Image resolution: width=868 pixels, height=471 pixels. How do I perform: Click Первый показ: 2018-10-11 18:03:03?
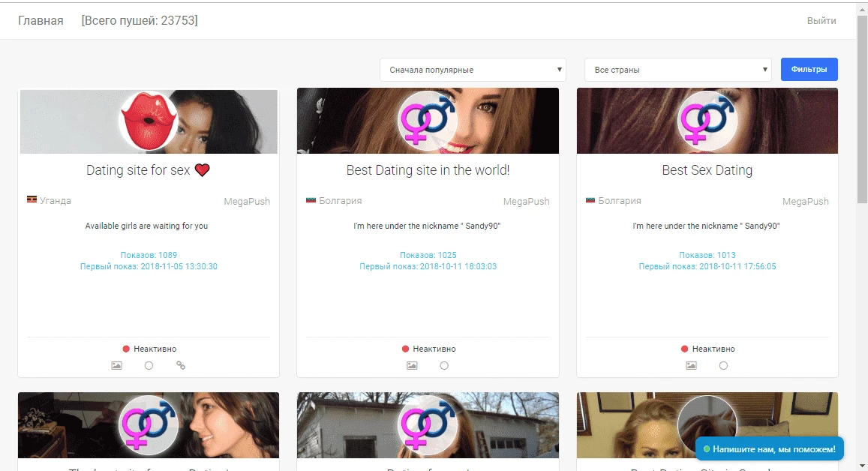click(x=428, y=266)
